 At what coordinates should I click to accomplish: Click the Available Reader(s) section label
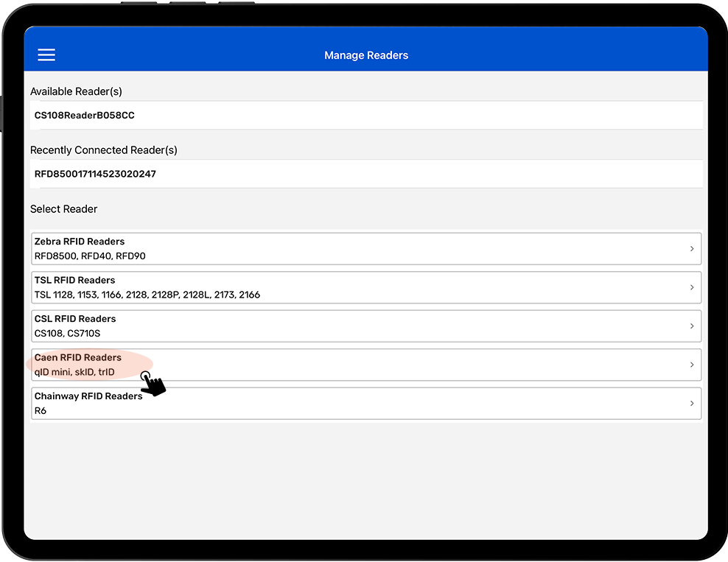[x=76, y=92]
